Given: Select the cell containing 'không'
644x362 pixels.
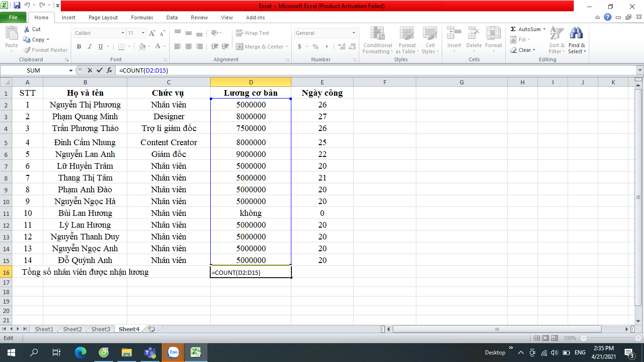Looking at the screenshot, I should (251, 213).
